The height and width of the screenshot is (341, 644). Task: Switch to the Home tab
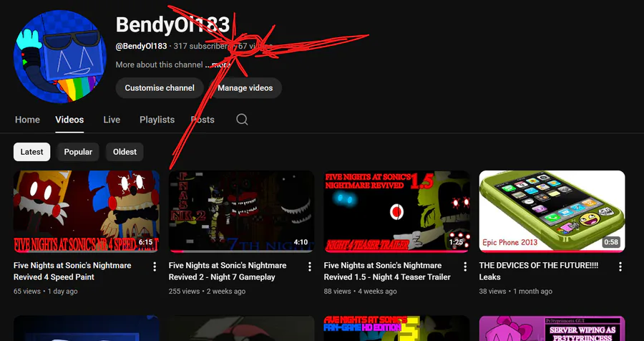point(27,120)
